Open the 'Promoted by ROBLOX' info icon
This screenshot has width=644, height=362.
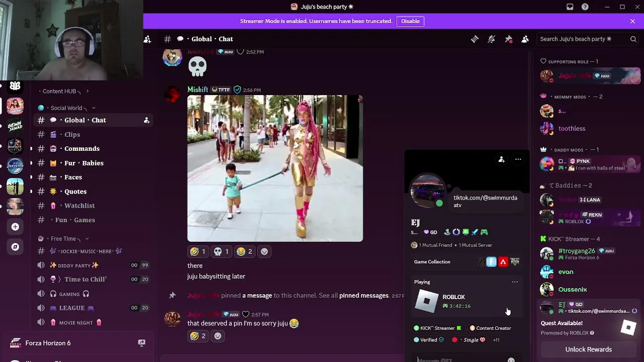click(592, 333)
